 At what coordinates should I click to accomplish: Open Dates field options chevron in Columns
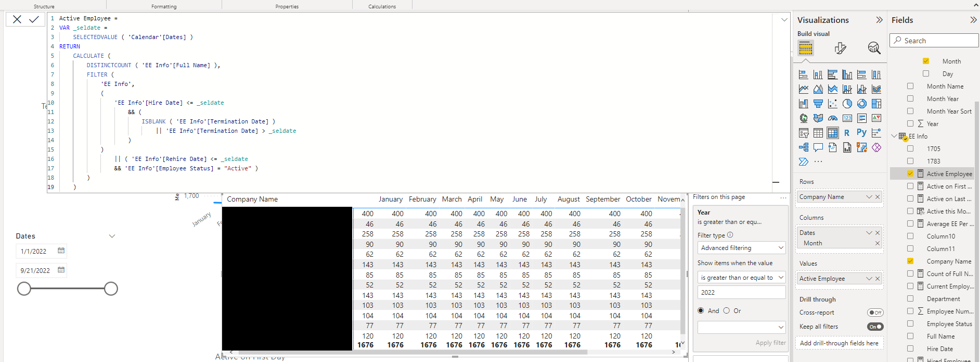(869, 233)
